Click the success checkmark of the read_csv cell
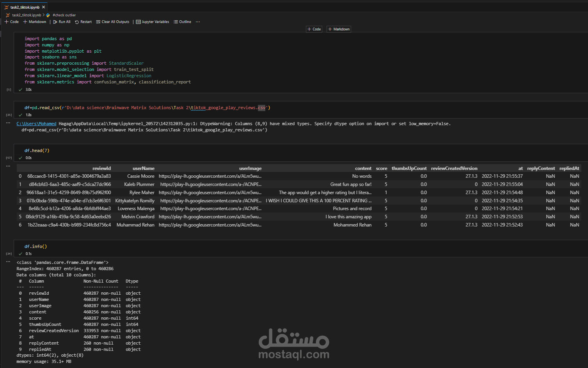This screenshot has width=588, height=368. tap(21, 115)
